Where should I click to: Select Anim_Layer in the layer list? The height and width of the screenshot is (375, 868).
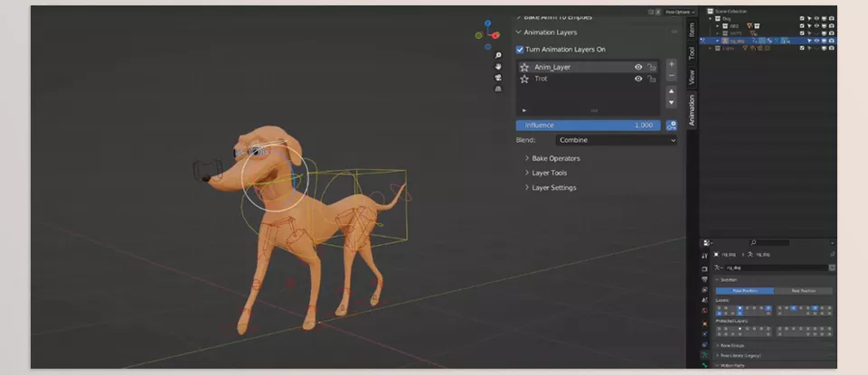coord(588,67)
